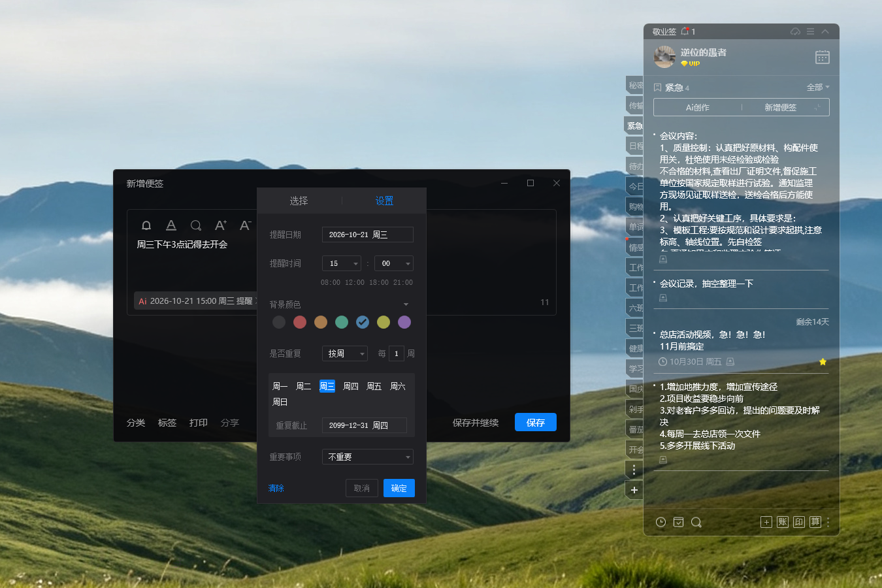Click the reminder bell icon in note toolbar
Viewport: 882px width, 588px height.
(146, 225)
